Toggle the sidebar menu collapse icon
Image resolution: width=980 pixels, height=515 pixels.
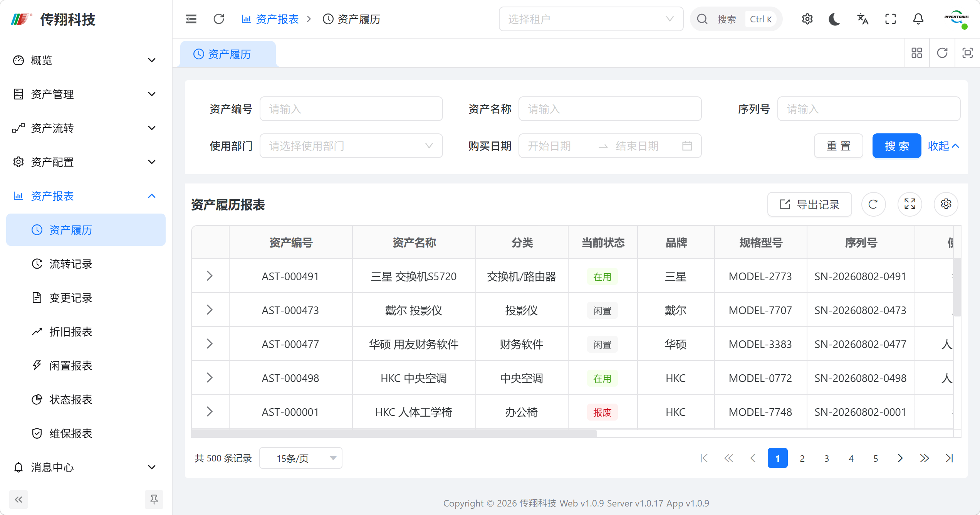tap(191, 19)
